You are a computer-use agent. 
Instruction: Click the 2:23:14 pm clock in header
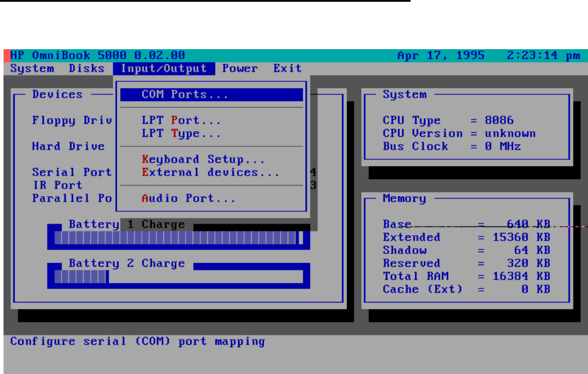coord(543,56)
